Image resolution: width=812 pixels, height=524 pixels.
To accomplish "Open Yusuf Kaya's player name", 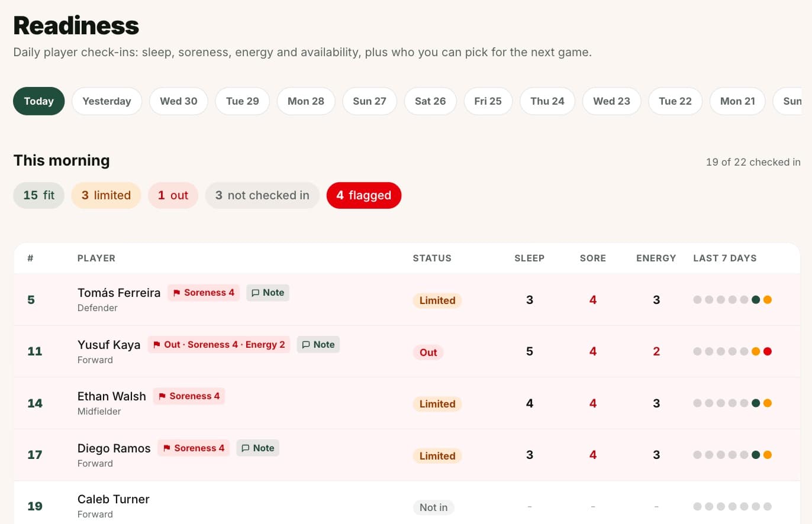I will (109, 345).
